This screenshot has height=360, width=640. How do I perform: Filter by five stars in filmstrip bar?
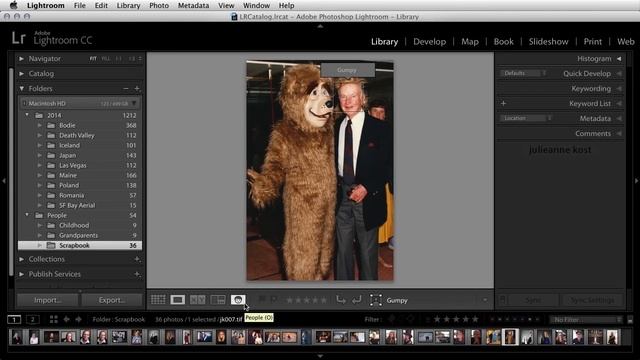[475, 319]
